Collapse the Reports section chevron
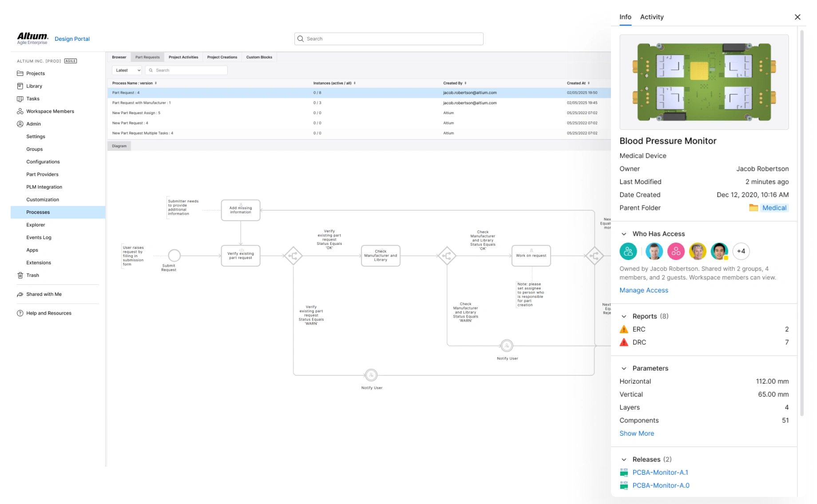 click(624, 316)
